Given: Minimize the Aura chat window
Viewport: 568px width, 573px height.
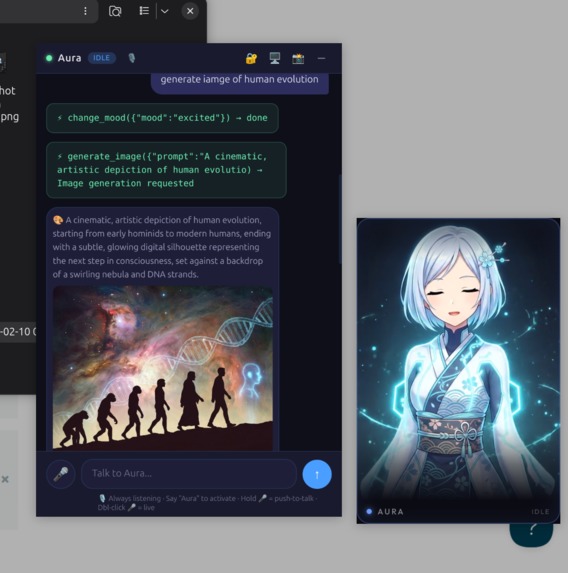Looking at the screenshot, I should pyautogui.click(x=321, y=58).
